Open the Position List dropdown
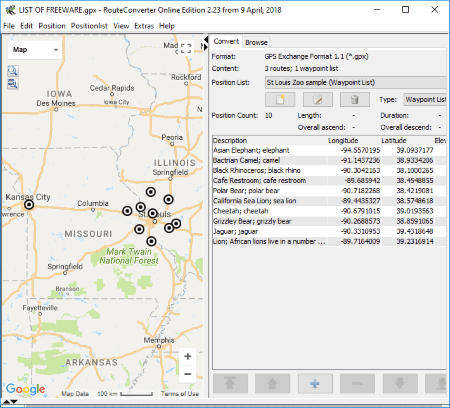Viewport: 450px width, 408px height. coord(355,82)
